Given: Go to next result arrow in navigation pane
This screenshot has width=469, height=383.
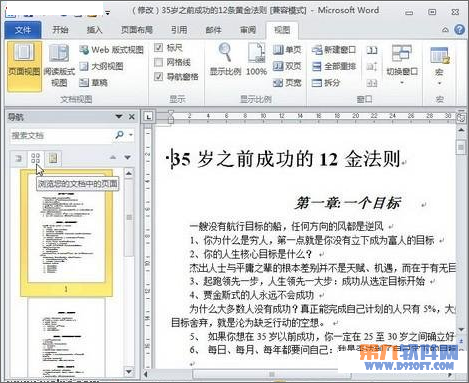Looking at the screenshot, I should pos(127,157).
